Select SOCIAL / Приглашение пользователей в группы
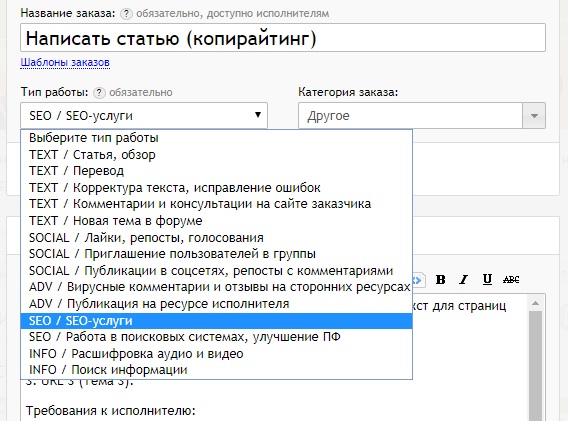This screenshot has height=421, width=568. (217, 254)
